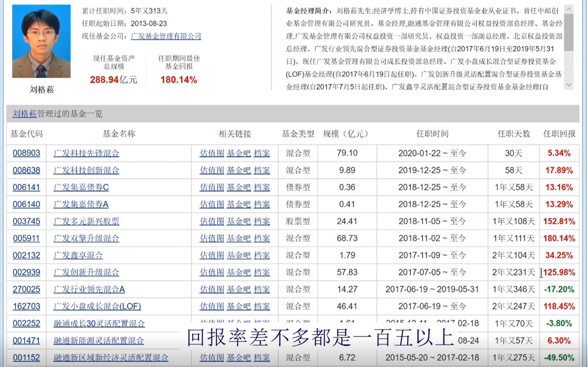This screenshot has height=367, width=588.
Task: Open 档案 for 广发多元新兴股票
Action: tap(262, 222)
